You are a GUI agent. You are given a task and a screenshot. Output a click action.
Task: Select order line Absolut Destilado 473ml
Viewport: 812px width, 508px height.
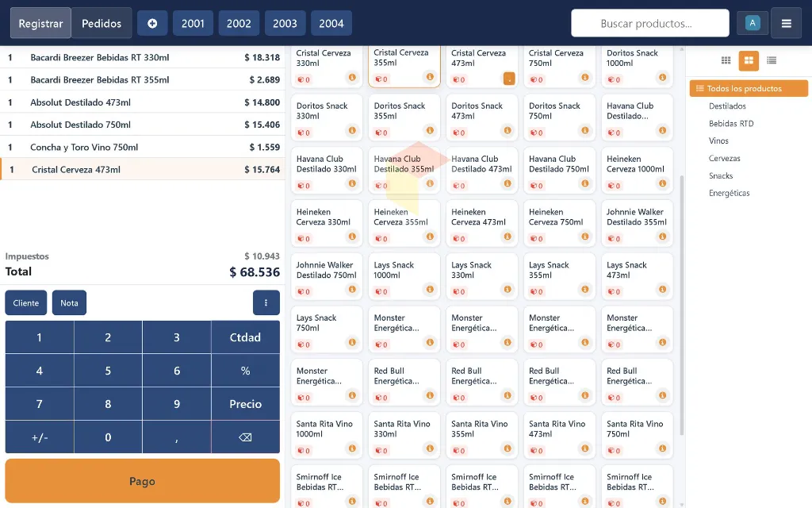(143, 102)
